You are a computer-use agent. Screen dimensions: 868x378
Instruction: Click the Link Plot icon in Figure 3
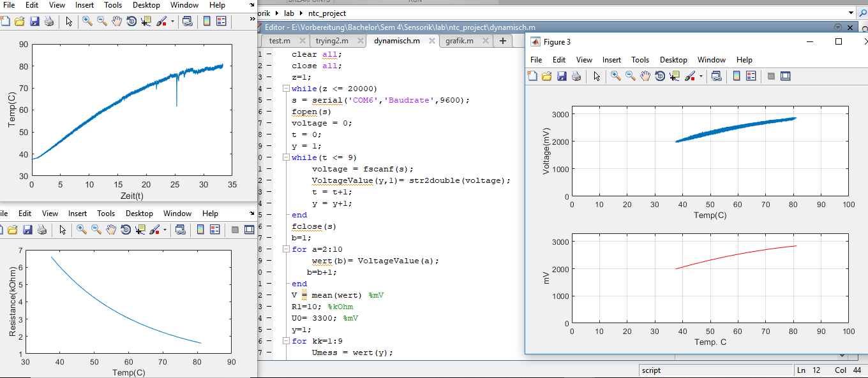point(717,76)
